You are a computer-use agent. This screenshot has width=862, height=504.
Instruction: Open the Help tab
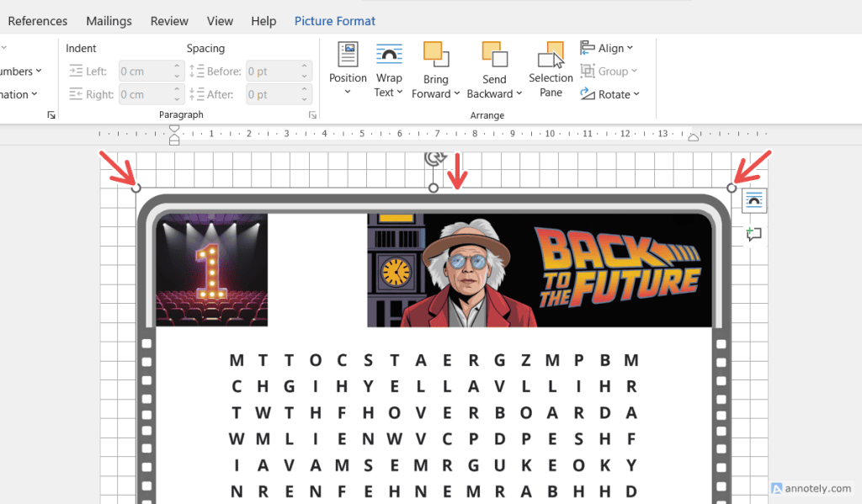tap(263, 21)
